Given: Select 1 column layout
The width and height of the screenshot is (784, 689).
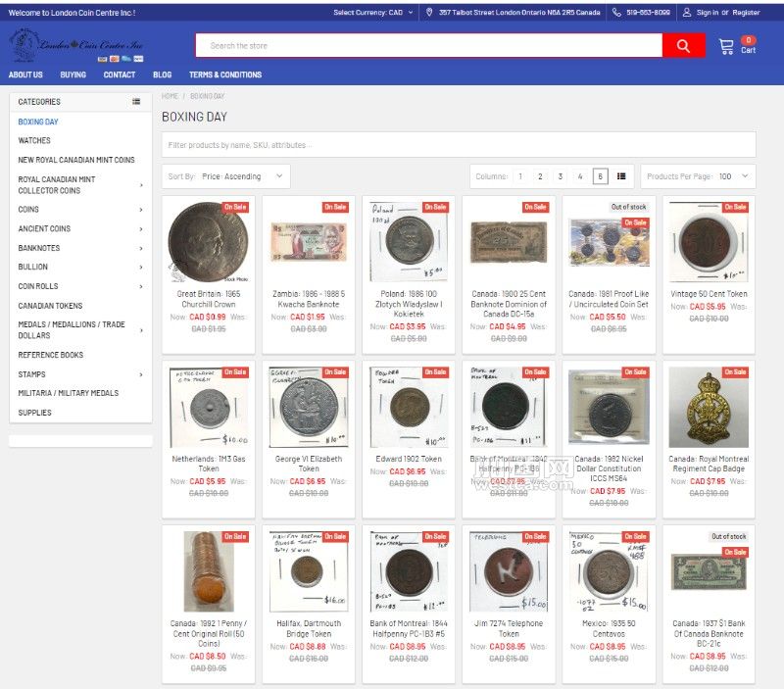Looking at the screenshot, I should coord(520,176).
